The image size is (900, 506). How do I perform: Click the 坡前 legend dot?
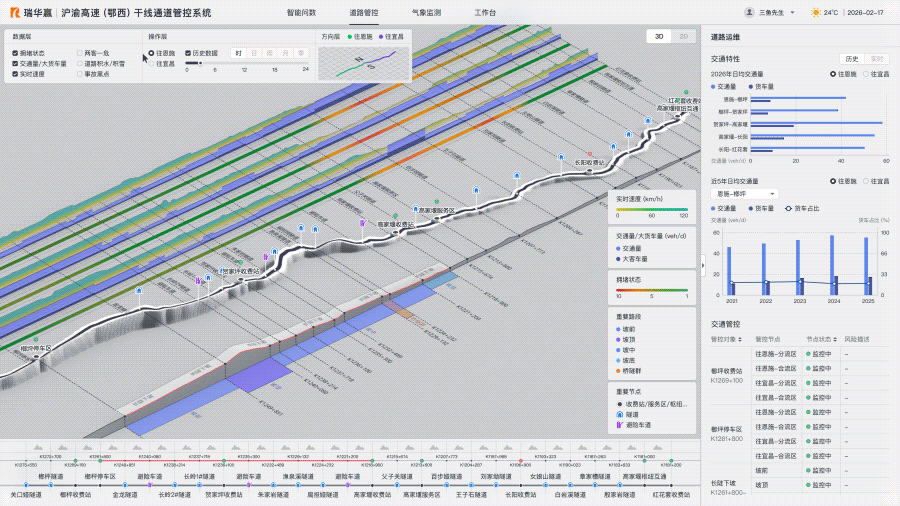pyautogui.click(x=618, y=329)
